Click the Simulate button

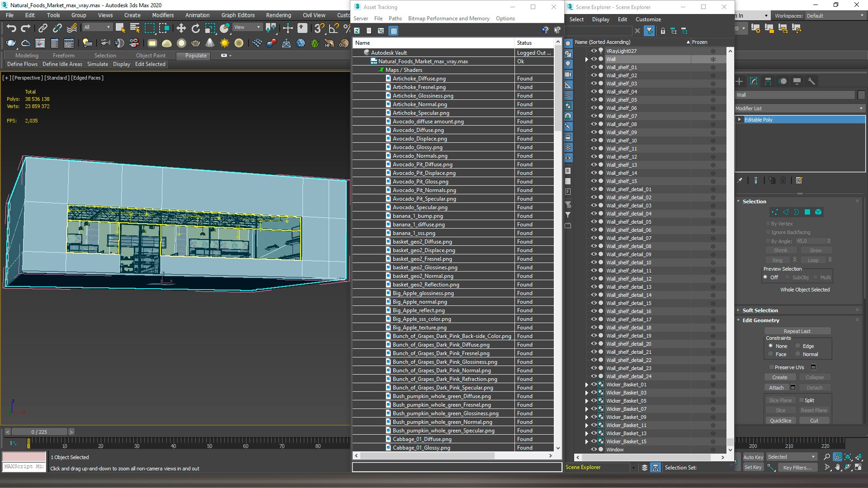pyautogui.click(x=98, y=64)
